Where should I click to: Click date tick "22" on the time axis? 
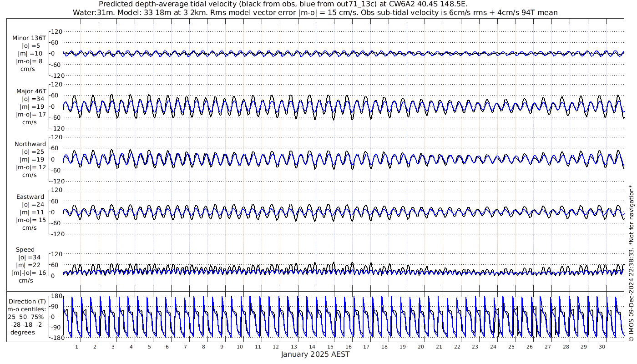457,347
